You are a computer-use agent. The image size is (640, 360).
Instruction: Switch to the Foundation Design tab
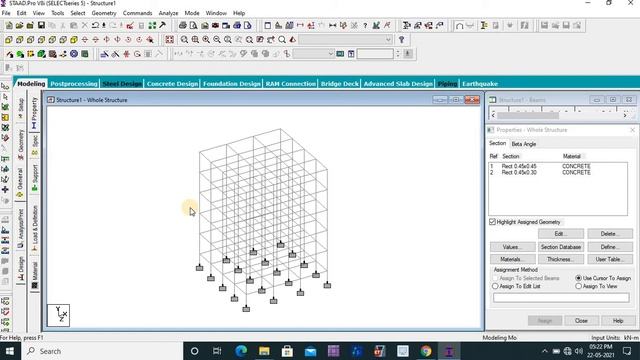coord(231,84)
